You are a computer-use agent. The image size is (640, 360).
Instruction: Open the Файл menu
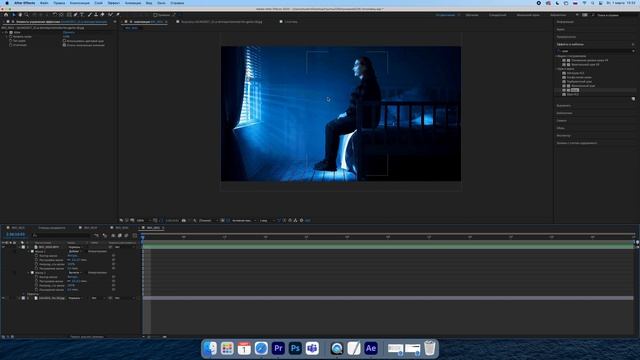tap(44, 3)
